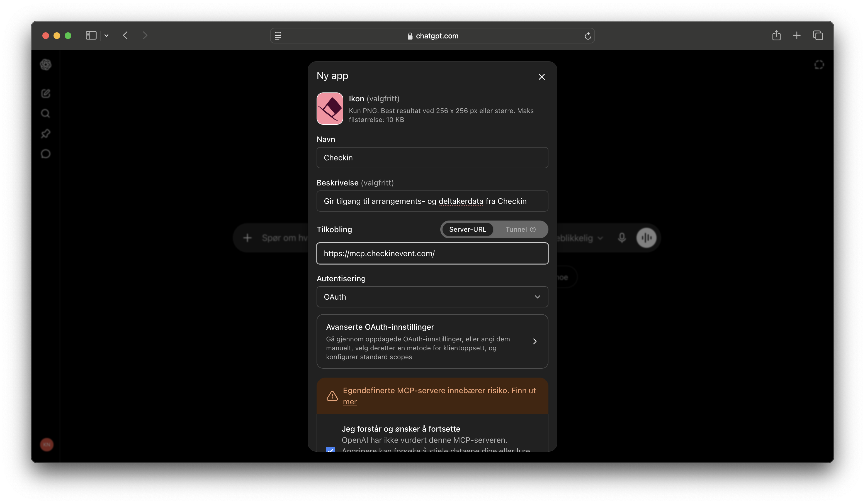This screenshot has height=504, width=865.
Task: Open Safari tab group dropdown arrow
Action: click(x=106, y=36)
